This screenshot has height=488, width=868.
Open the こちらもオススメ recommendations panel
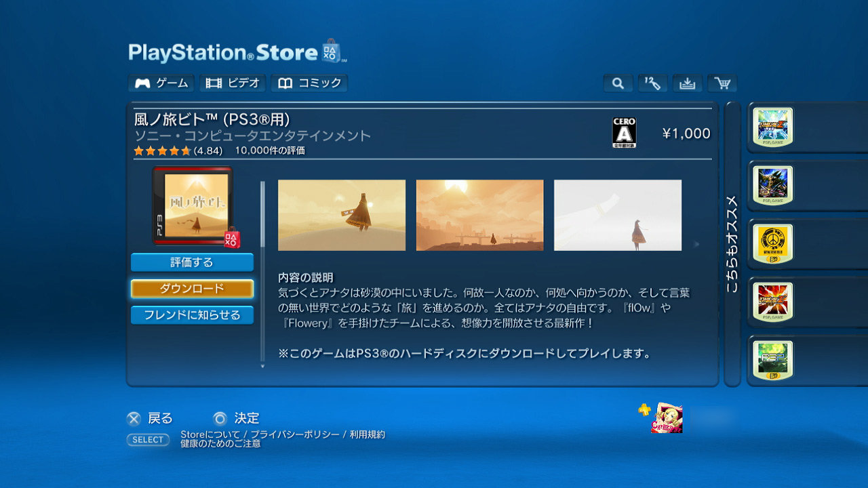coord(732,244)
